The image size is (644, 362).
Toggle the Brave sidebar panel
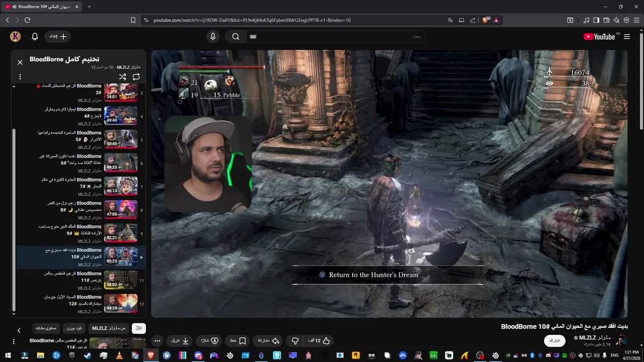coord(596,20)
